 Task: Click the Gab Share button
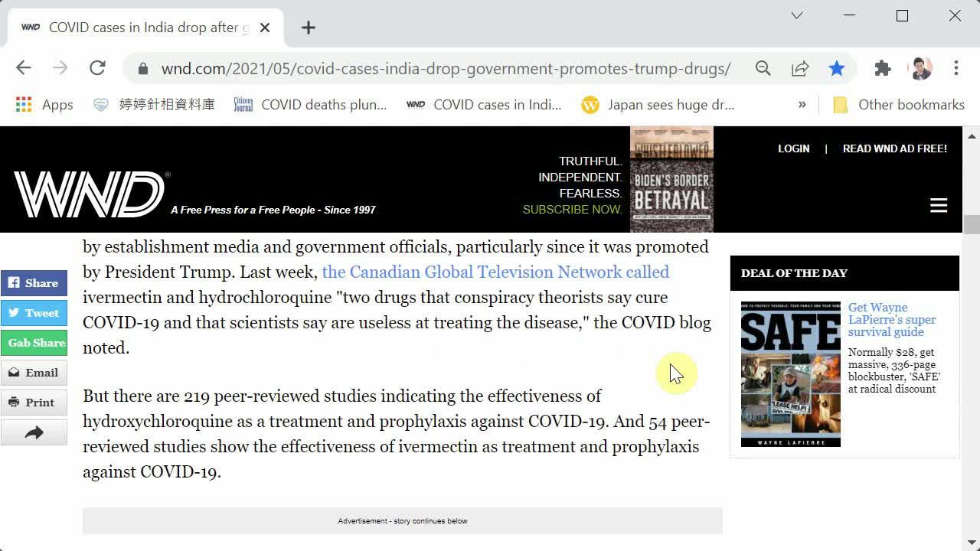pos(34,343)
